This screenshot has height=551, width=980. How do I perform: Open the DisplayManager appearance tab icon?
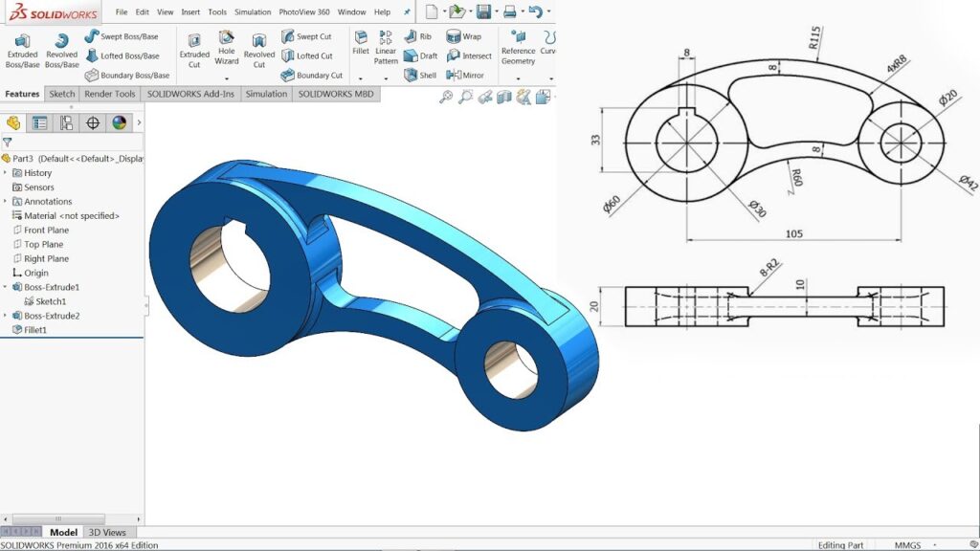pos(119,123)
